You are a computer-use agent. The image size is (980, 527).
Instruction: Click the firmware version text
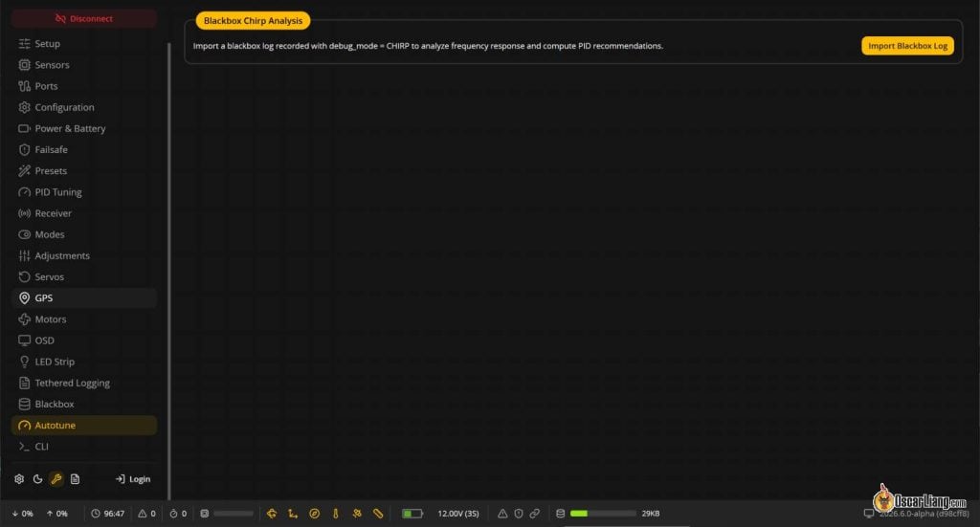click(924, 514)
